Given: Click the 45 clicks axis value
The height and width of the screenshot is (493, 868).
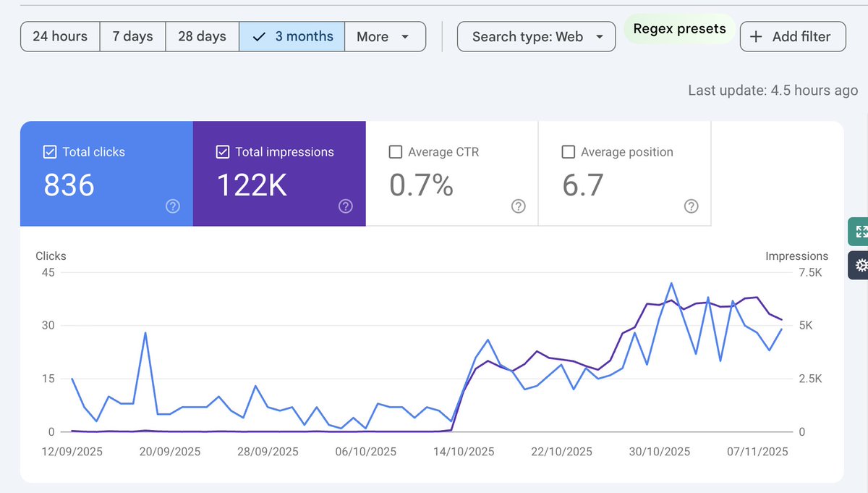Looking at the screenshot, I should [x=48, y=273].
